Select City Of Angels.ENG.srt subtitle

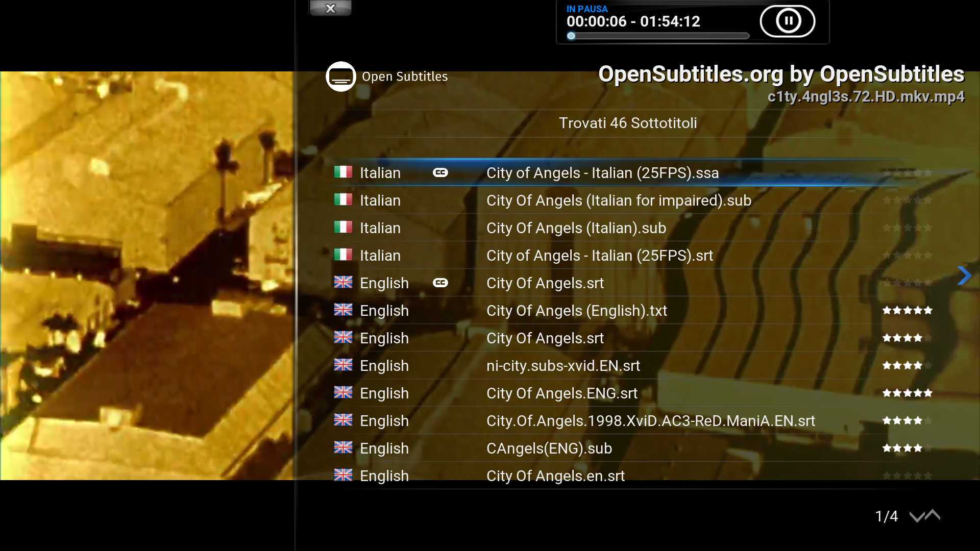(633, 393)
